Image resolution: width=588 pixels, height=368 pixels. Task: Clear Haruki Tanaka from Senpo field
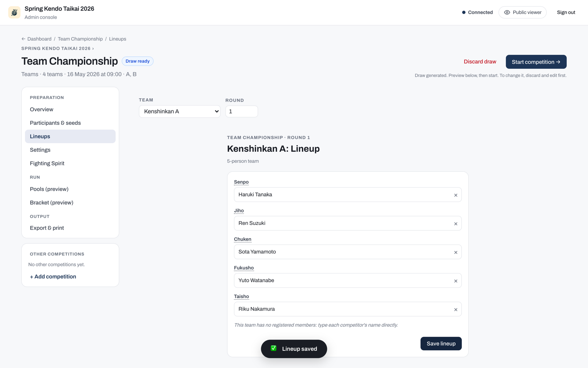(x=456, y=195)
